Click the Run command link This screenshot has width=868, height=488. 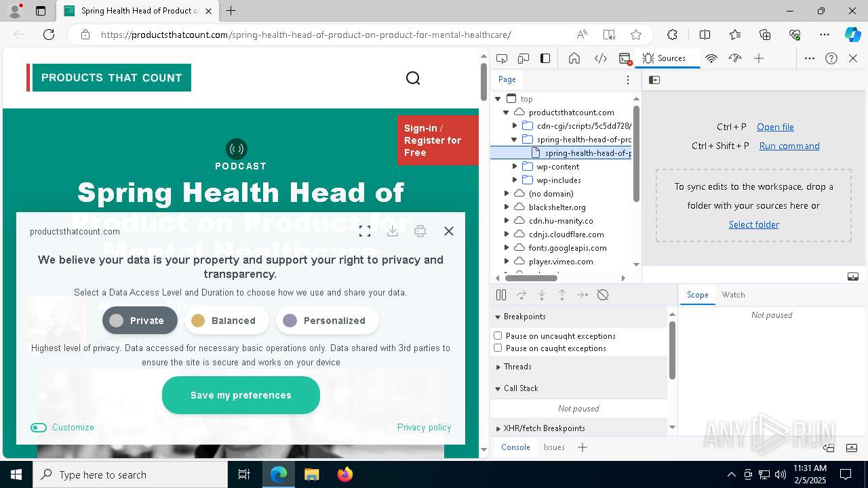coord(789,146)
